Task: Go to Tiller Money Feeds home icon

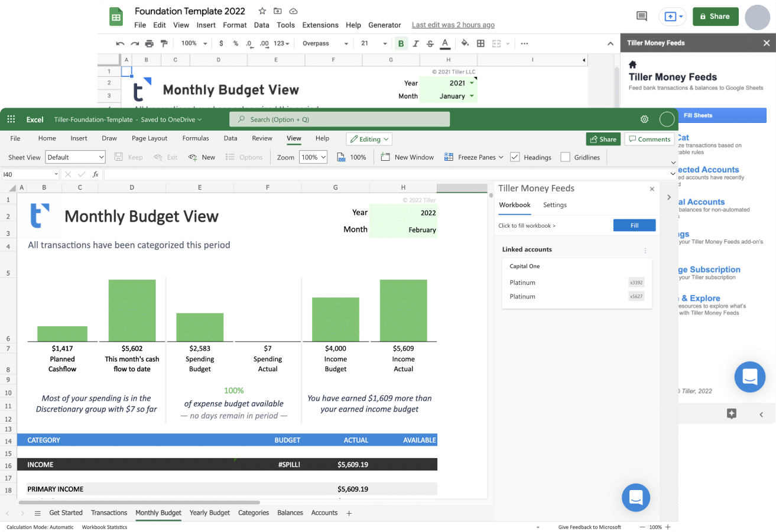Action: tap(632, 64)
